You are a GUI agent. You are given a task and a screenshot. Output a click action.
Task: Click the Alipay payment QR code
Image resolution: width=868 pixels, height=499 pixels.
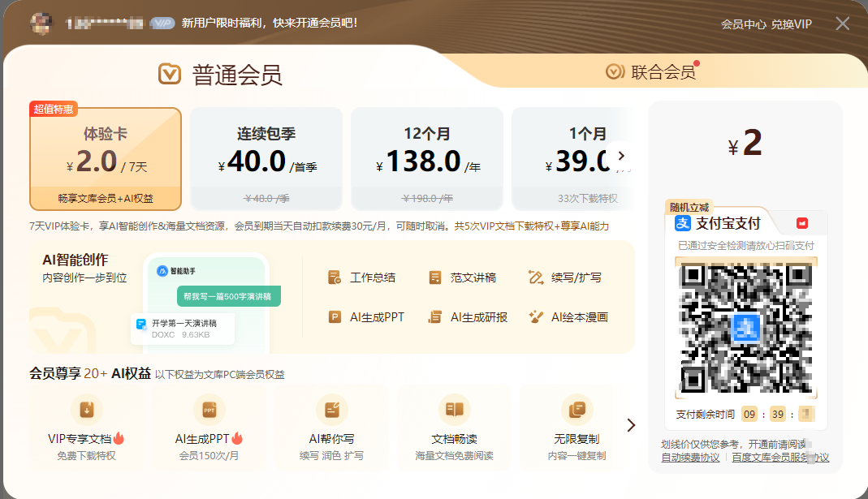[746, 328]
